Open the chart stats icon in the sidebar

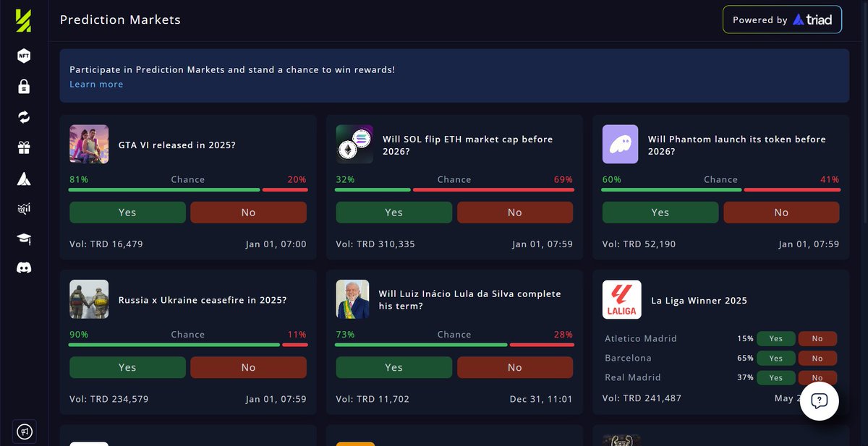[24, 209]
